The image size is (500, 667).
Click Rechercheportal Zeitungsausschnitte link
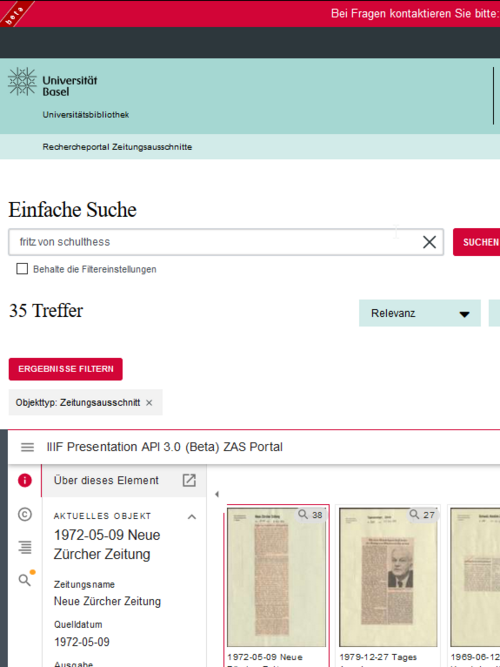(117, 147)
